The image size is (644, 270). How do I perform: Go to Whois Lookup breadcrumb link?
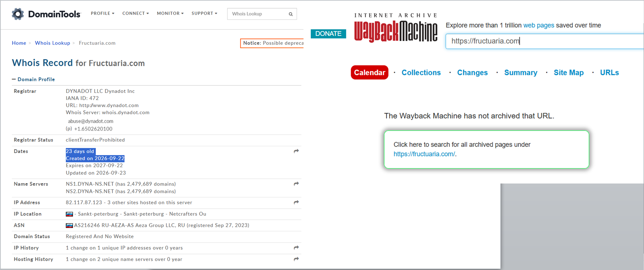coord(53,43)
